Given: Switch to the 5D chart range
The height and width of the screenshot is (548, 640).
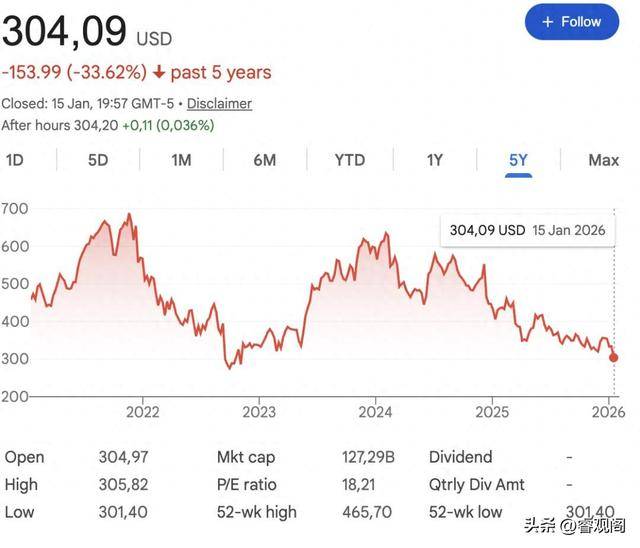Looking at the screenshot, I should point(97,160).
